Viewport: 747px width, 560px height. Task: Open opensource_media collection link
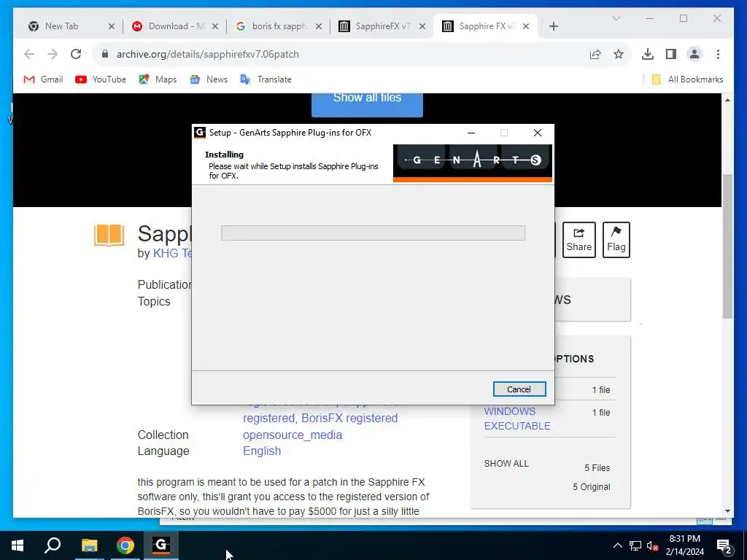[293, 435]
